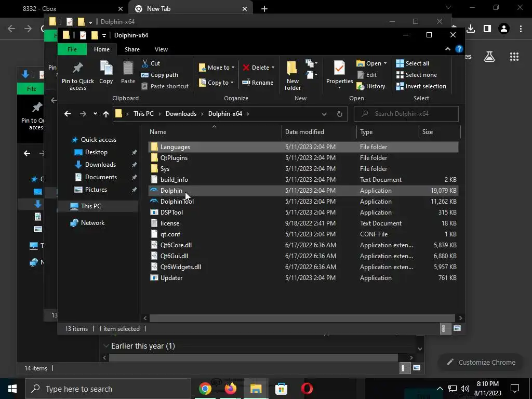Click the blue Help icon
Viewport: 532px width, 399px height.
point(459,49)
